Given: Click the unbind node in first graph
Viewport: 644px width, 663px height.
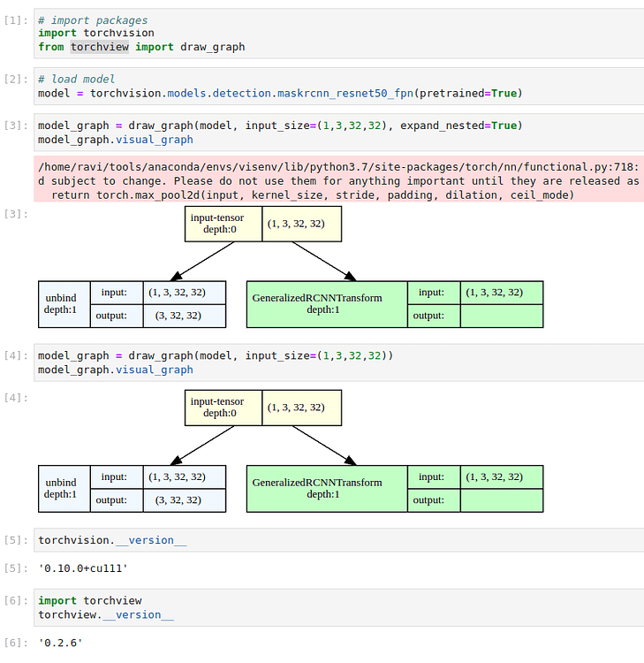Looking at the screenshot, I should coord(61,304).
